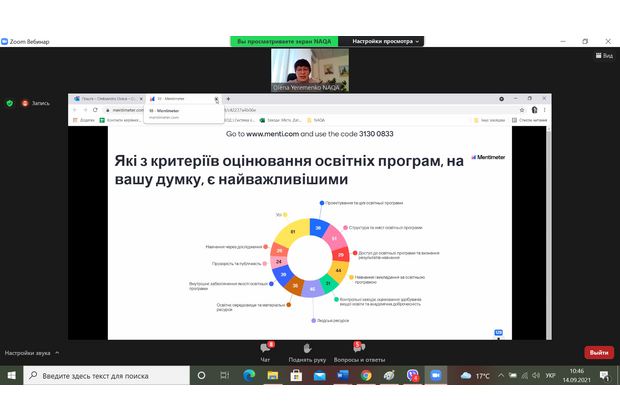Click the green encryption shield icon
This screenshot has height=420, width=620.
click(10, 103)
